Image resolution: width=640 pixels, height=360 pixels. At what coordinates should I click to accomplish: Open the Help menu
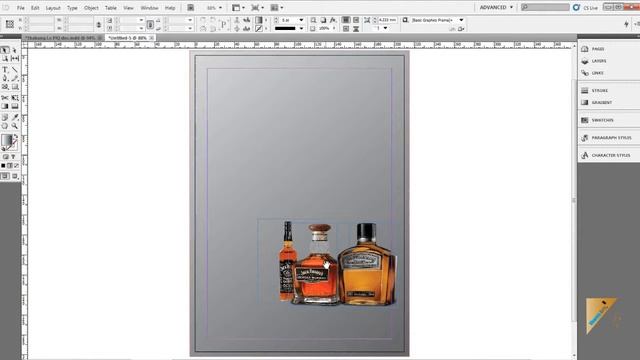click(x=170, y=8)
